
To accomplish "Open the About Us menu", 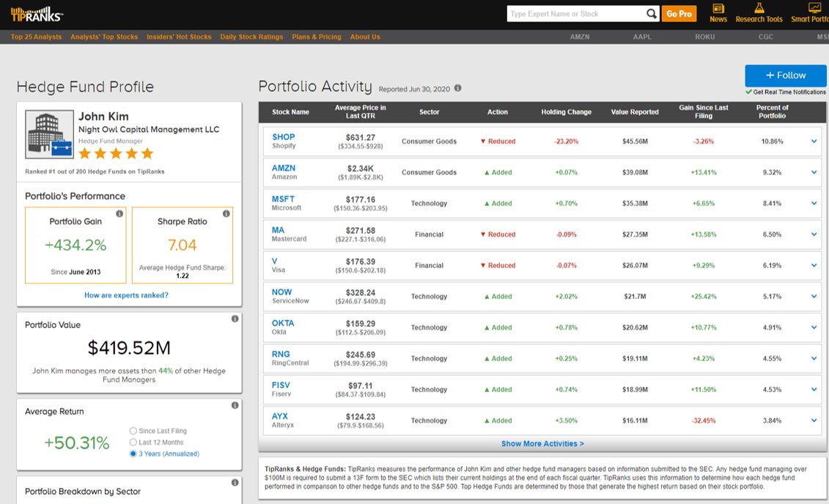I will 365,37.
